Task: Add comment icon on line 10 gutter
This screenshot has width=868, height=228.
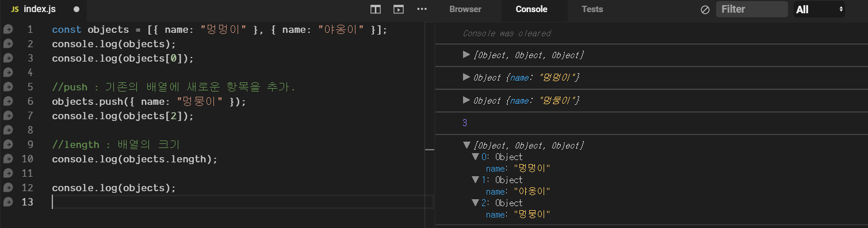Action: [8, 159]
